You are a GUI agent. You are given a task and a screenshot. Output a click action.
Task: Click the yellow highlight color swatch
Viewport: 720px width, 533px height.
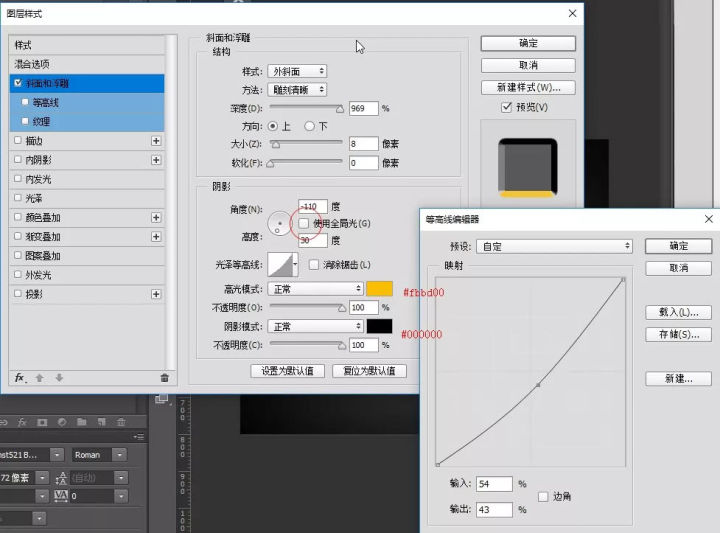pos(379,289)
